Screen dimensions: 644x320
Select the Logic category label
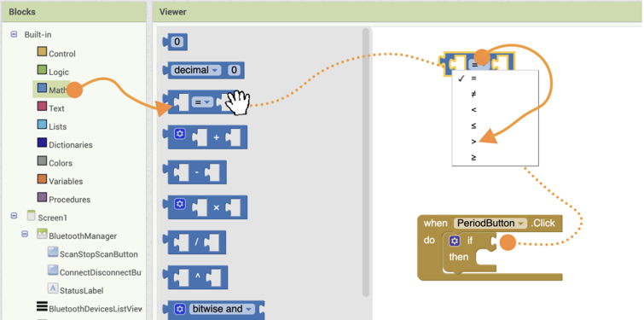click(x=59, y=73)
